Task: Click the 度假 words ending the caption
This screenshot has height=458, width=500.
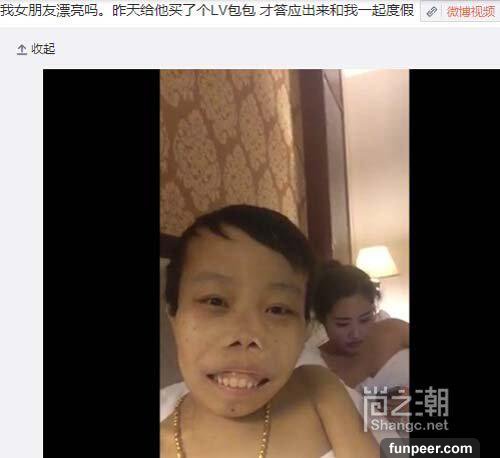Action: tap(399, 10)
